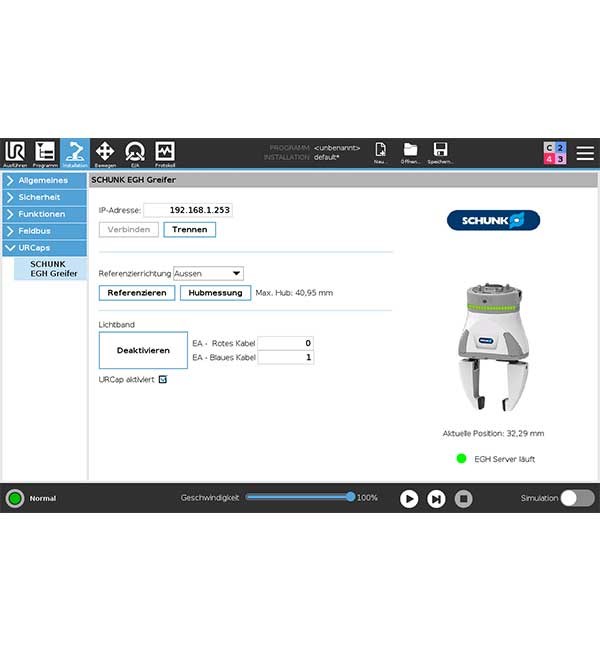Click the SCHUNK logo
The height and width of the screenshot is (650, 600).
click(493, 220)
